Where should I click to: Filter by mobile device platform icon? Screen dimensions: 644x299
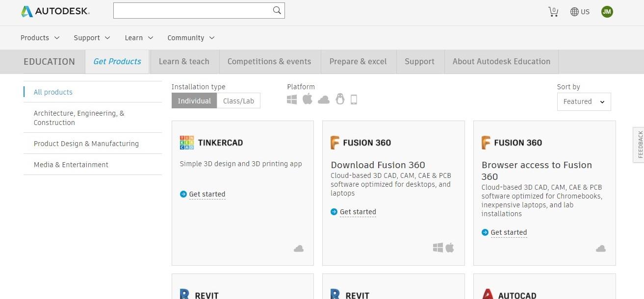click(354, 100)
